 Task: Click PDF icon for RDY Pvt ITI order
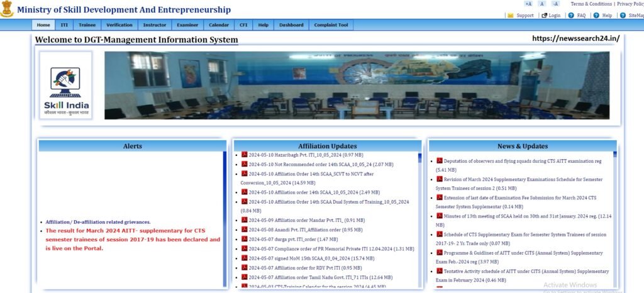pyautogui.click(x=245, y=267)
